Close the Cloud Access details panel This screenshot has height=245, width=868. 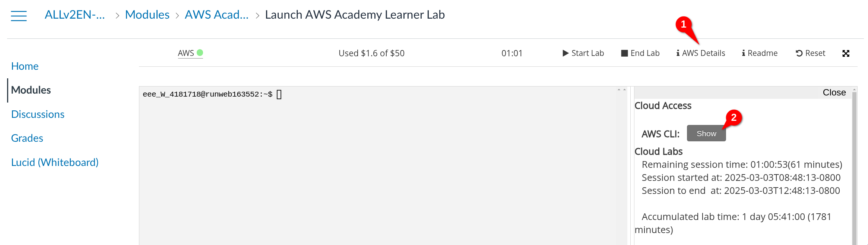tap(834, 92)
